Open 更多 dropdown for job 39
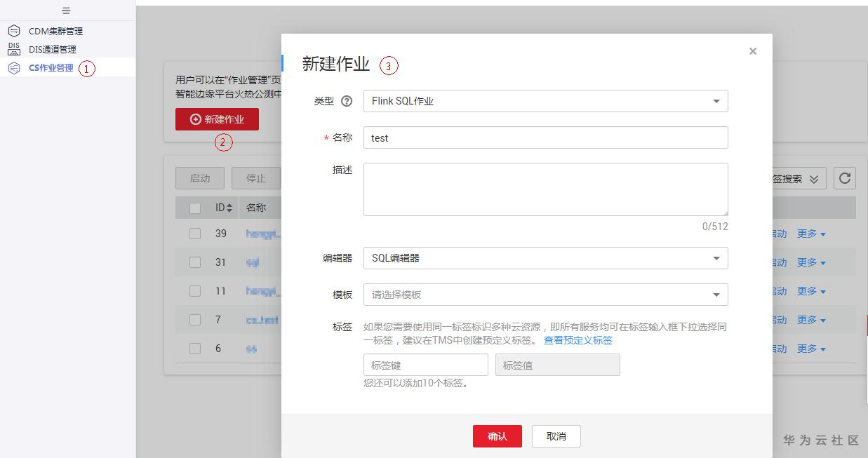868x458 pixels. (x=811, y=234)
